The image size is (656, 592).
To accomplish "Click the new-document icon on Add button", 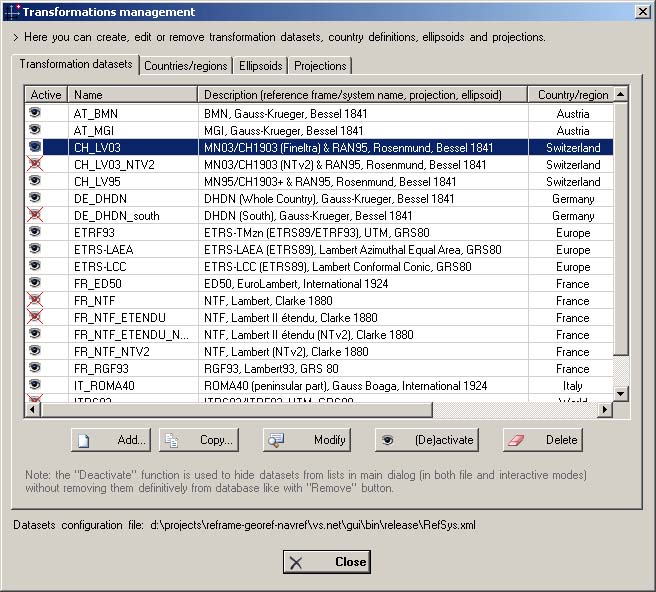I will [85, 440].
